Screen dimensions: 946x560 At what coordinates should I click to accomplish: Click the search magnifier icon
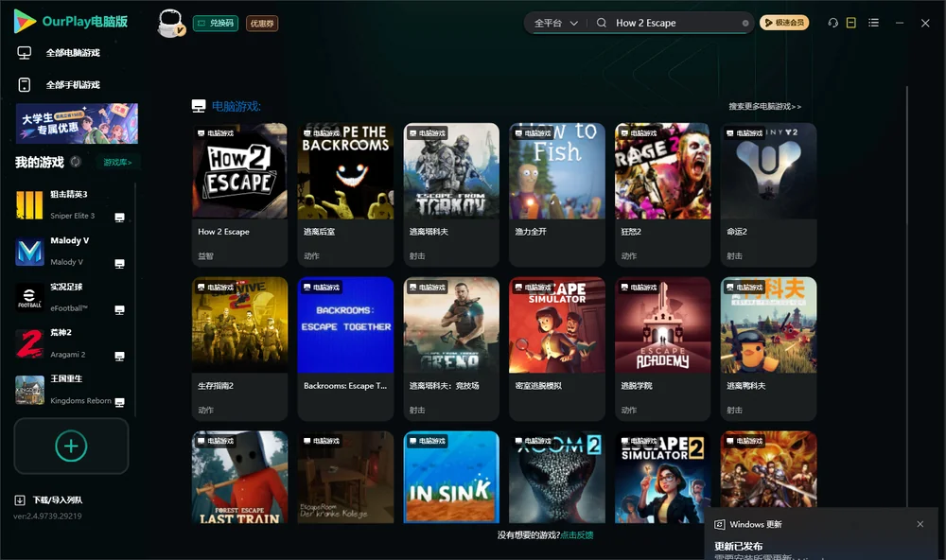pyautogui.click(x=602, y=23)
